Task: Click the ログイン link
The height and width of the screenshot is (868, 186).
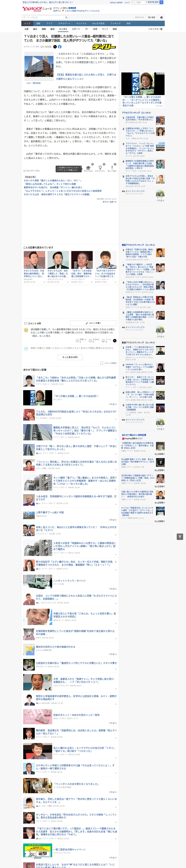Action: click(x=57, y=11)
